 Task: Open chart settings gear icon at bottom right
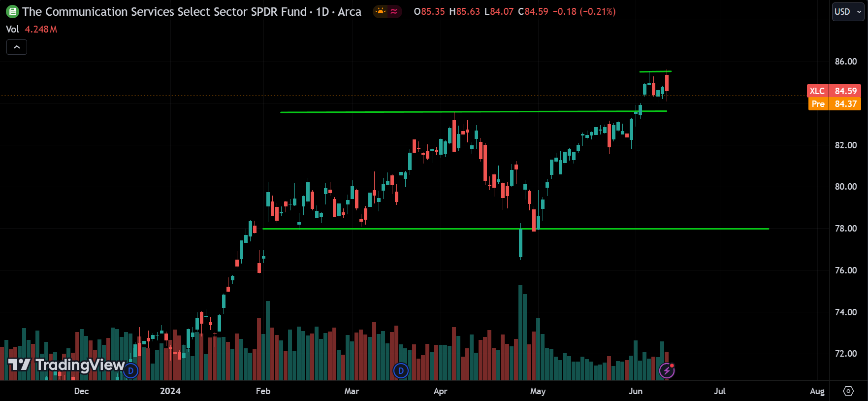coord(848,391)
